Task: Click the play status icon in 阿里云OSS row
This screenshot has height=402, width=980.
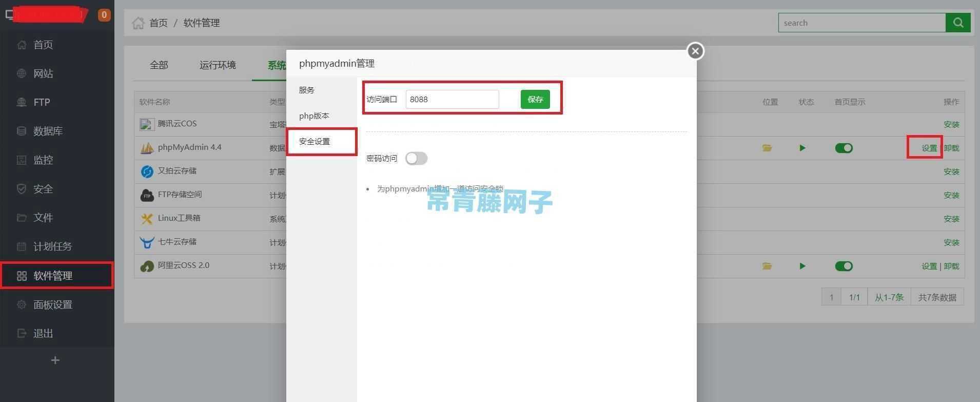Action: (x=802, y=266)
